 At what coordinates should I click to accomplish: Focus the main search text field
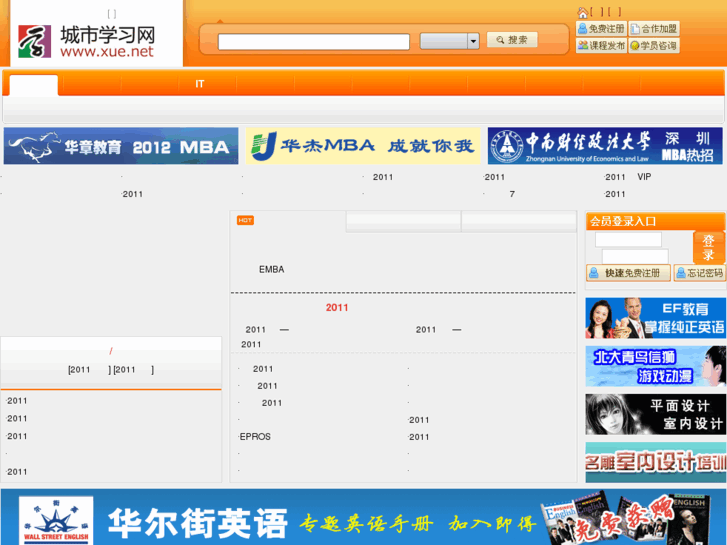pos(313,41)
